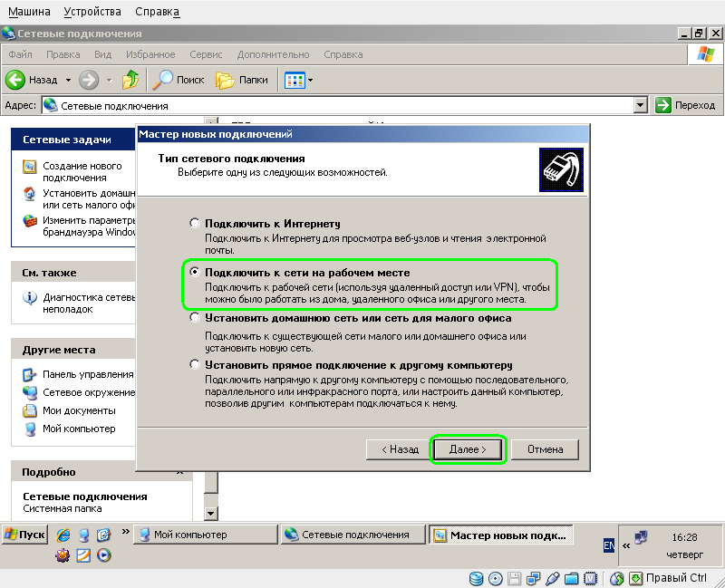725x588 pixels.
Task: Open the Сервис menu
Action: (x=206, y=54)
